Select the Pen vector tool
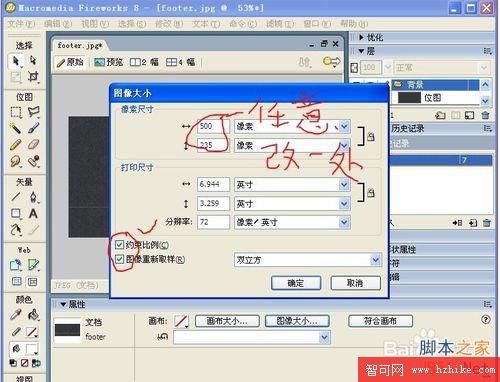Screen dimensions: 500x382 (x=33, y=197)
